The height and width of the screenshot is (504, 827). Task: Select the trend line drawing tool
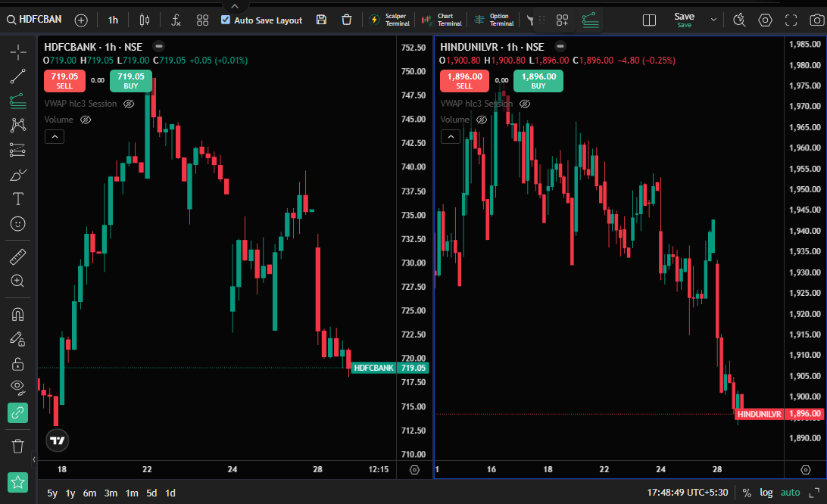click(x=18, y=76)
